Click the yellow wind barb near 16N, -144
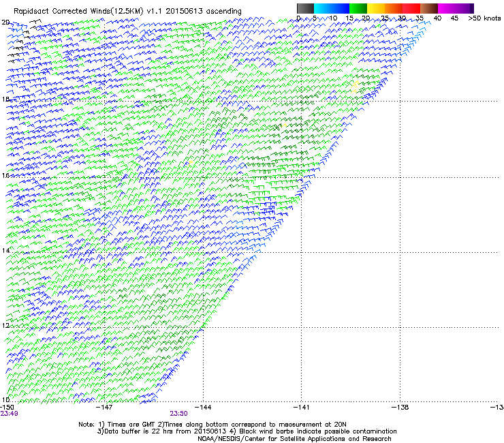This screenshot has width=504, height=443. [x=191, y=163]
